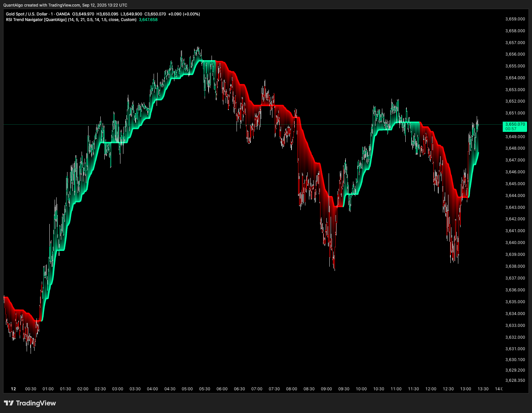Click price axis label 3,632.000
The height and width of the screenshot is (413, 532).
[x=515, y=337]
